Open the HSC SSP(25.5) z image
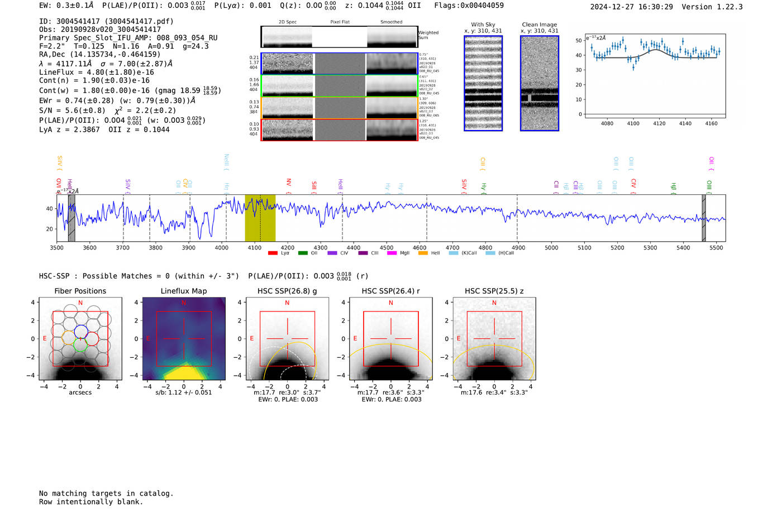Image resolution: width=782 pixels, height=532 pixels. [x=494, y=339]
